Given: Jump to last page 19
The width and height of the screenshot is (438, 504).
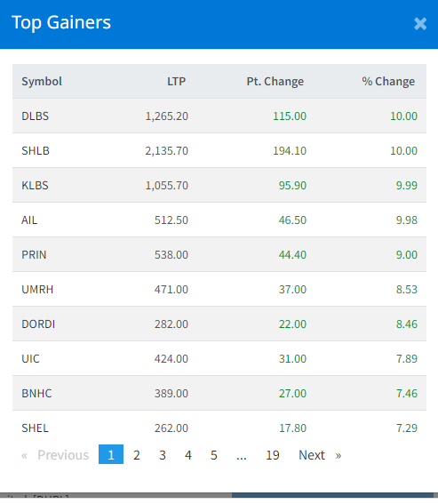Looking at the screenshot, I should point(273,455).
